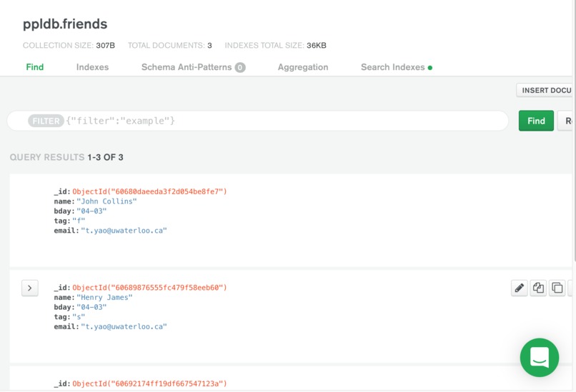
Task: Clone the Henry James document
Action: coord(557,288)
